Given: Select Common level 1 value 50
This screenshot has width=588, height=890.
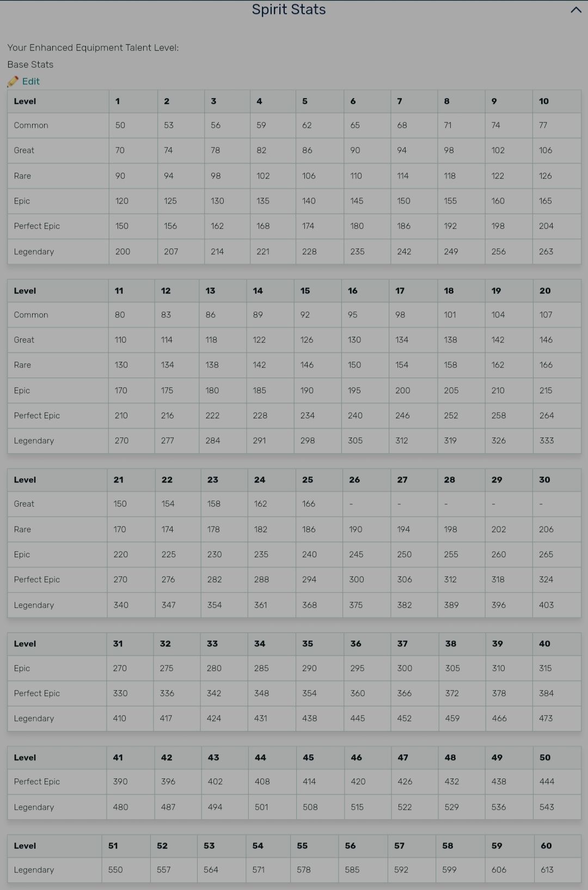Looking at the screenshot, I should [x=120, y=125].
